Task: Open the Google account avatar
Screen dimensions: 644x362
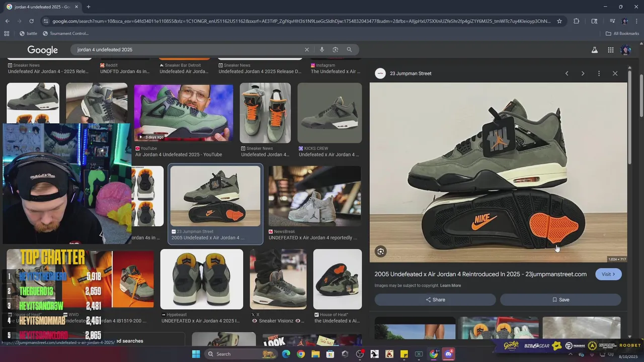Action: click(x=626, y=50)
